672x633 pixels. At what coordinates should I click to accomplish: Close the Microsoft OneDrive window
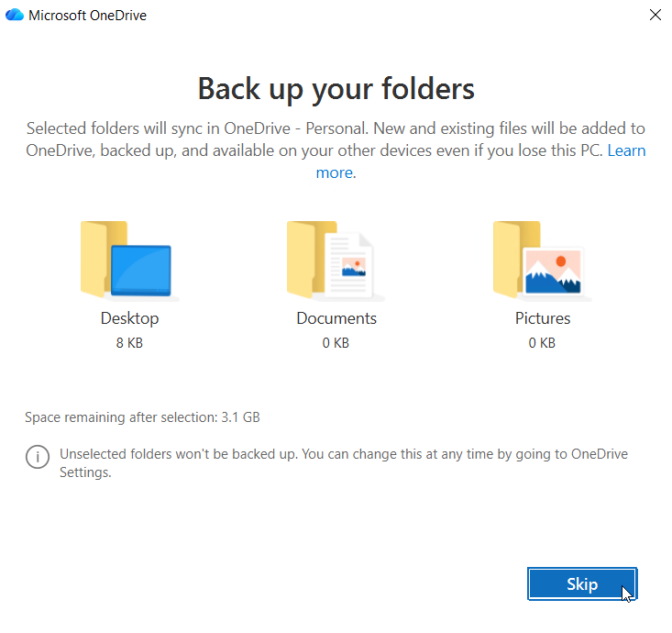[655, 15]
